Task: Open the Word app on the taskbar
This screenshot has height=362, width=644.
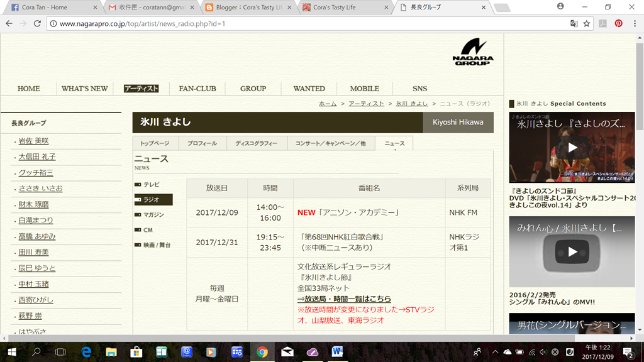Action: point(337,352)
